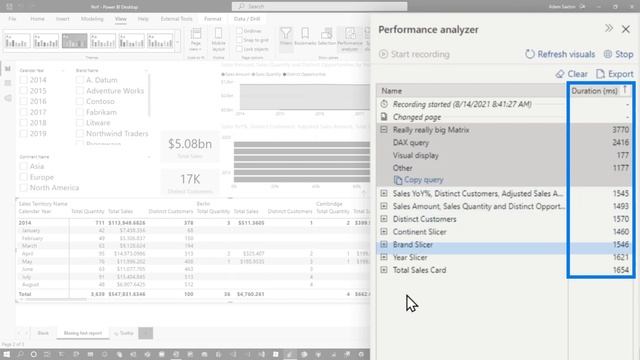Expand the Continent Slicer entry
640x360 pixels.
point(384,231)
